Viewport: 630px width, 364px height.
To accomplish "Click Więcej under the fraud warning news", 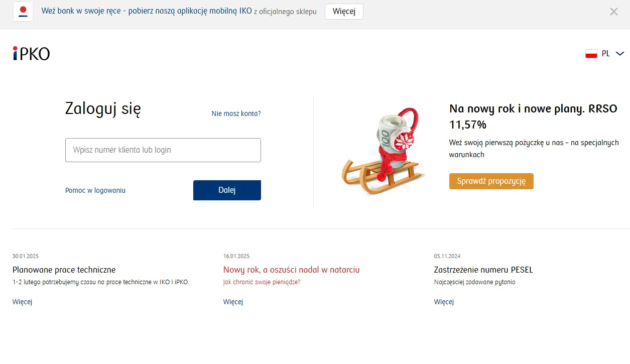I will (x=233, y=302).
